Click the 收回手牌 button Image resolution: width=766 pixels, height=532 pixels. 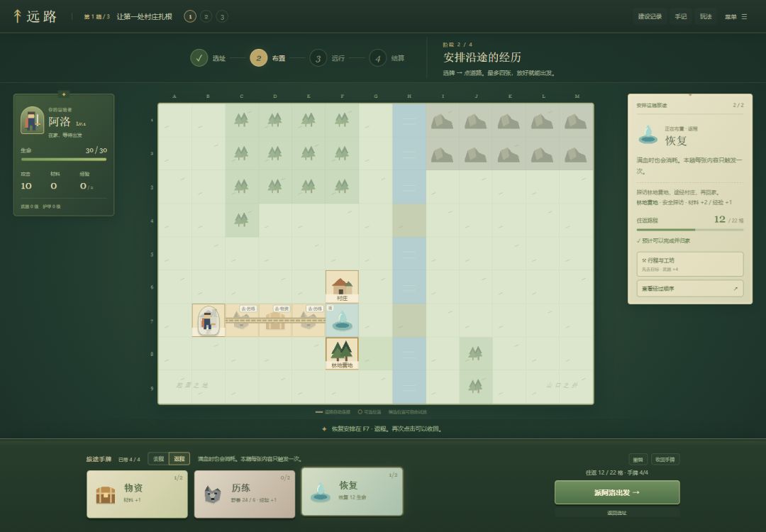click(665, 459)
